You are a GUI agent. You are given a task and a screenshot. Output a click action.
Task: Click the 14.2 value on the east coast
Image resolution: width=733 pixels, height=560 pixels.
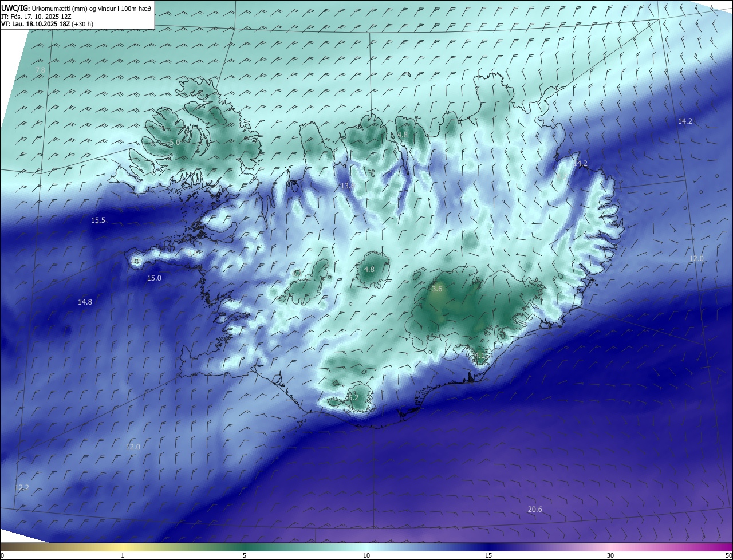pos(581,163)
